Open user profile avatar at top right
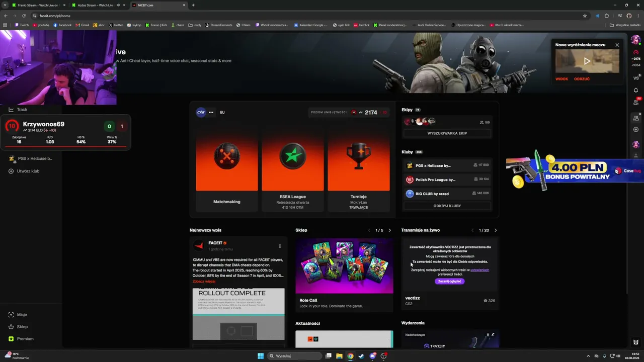The width and height of the screenshot is (644, 362). click(636, 40)
